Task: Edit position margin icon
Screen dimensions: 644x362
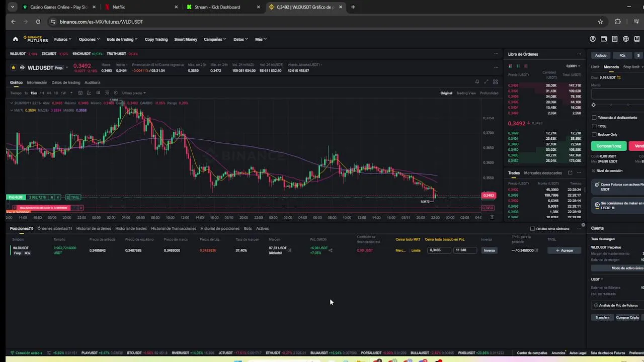Action: click(289, 250)
